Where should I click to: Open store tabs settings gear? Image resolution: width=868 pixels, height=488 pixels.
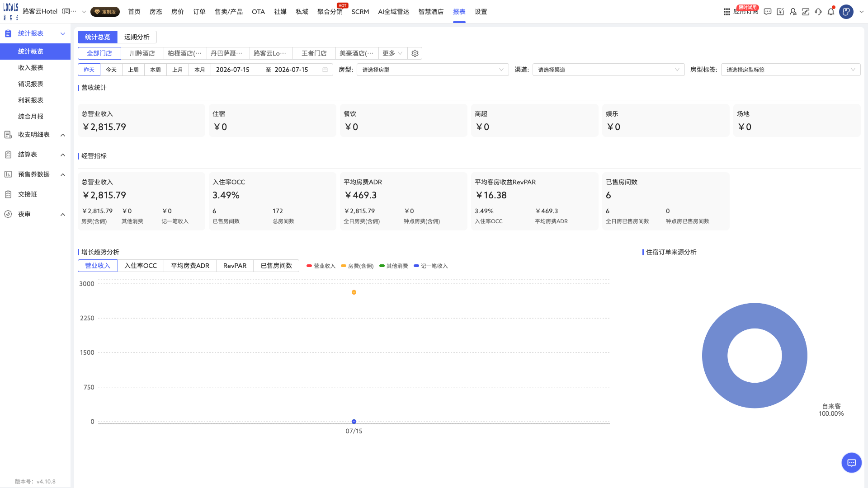415,53
